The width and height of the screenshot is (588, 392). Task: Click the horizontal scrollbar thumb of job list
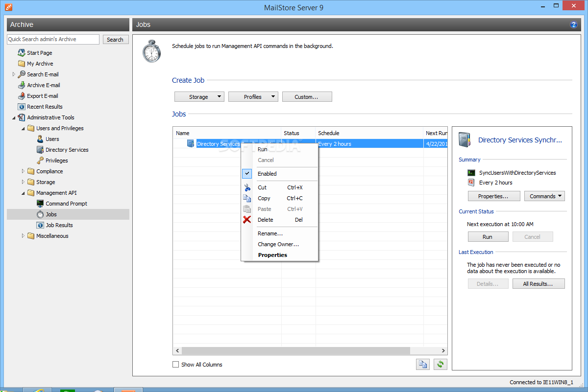(295, 351)
